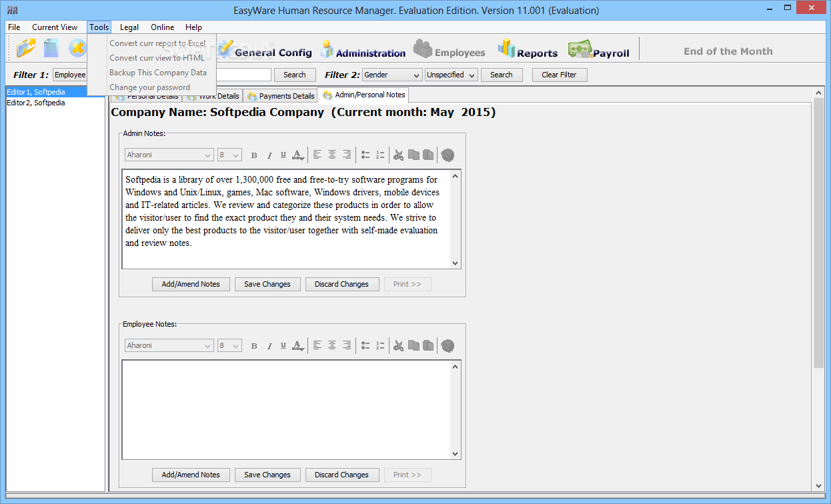Click Add/Amend Notes under Admin Notes

[x=191, y=284]
